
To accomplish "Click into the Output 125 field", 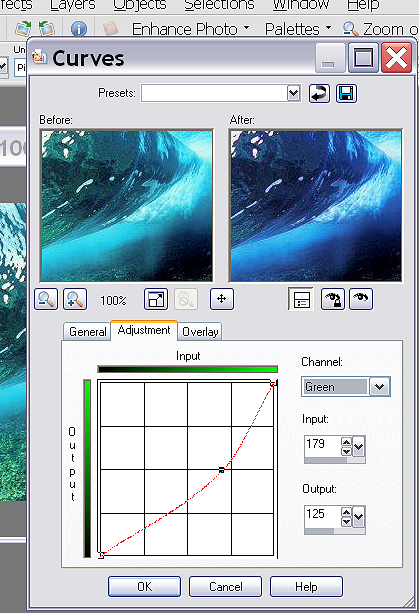I will [322, 516].
